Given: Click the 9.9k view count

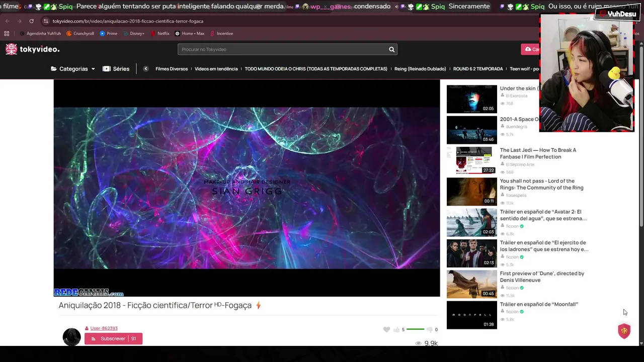Looking at the screenshot, I should click(x=431, y=343).
